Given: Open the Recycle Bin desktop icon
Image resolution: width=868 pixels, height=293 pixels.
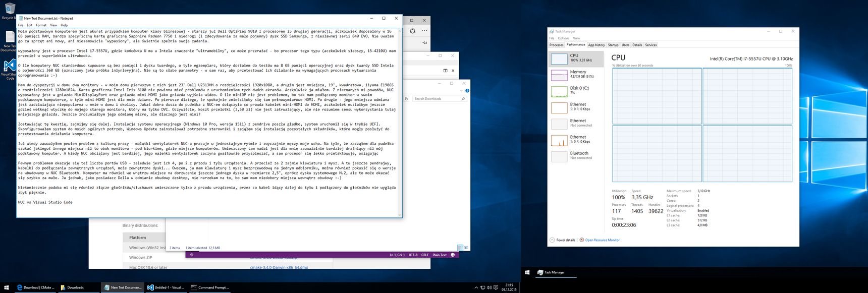Looking at the screenshot, I should [9, 11].
